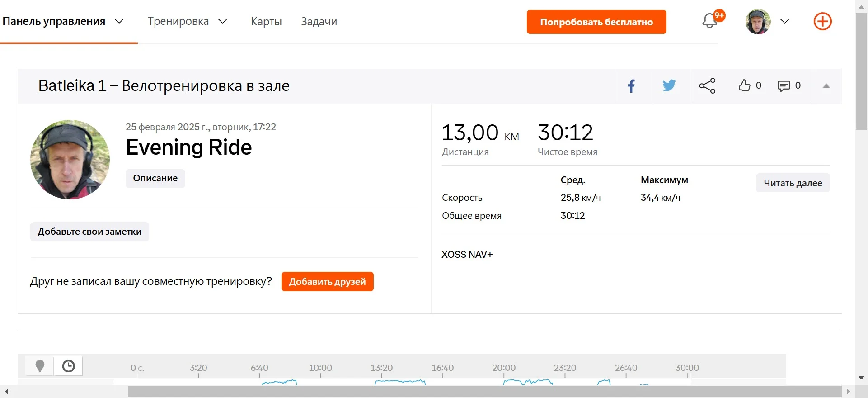This screenshot has width=868, height=398.
Task: Share workout on Twitter
Action: 669,85
